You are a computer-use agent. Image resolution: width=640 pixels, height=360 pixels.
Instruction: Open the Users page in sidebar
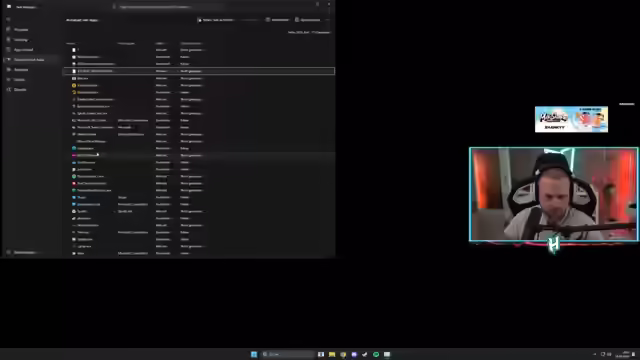(x=31, y=69)
